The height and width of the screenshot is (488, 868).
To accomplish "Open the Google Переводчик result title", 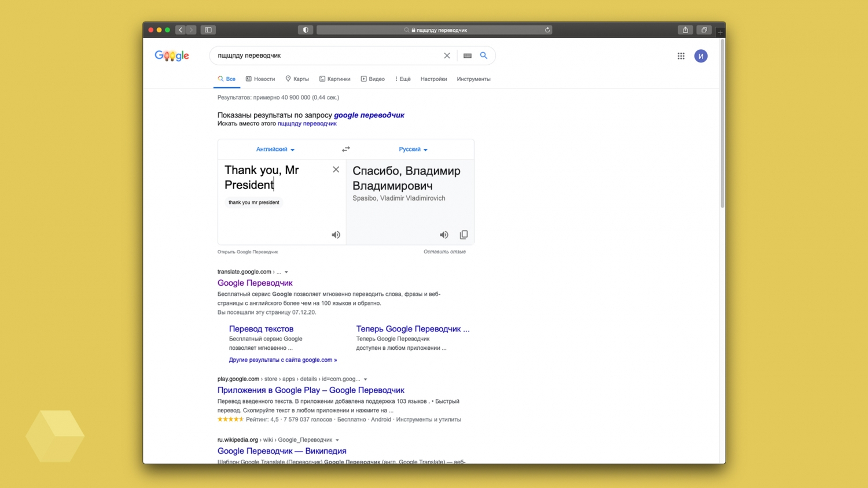I will [255, 283].
